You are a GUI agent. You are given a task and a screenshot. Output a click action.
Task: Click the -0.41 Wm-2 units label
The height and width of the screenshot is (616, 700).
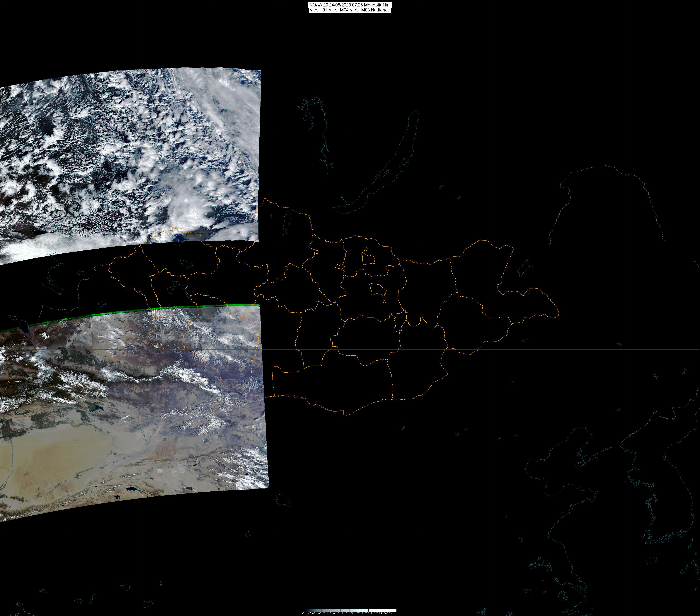(x=309, y=614)
